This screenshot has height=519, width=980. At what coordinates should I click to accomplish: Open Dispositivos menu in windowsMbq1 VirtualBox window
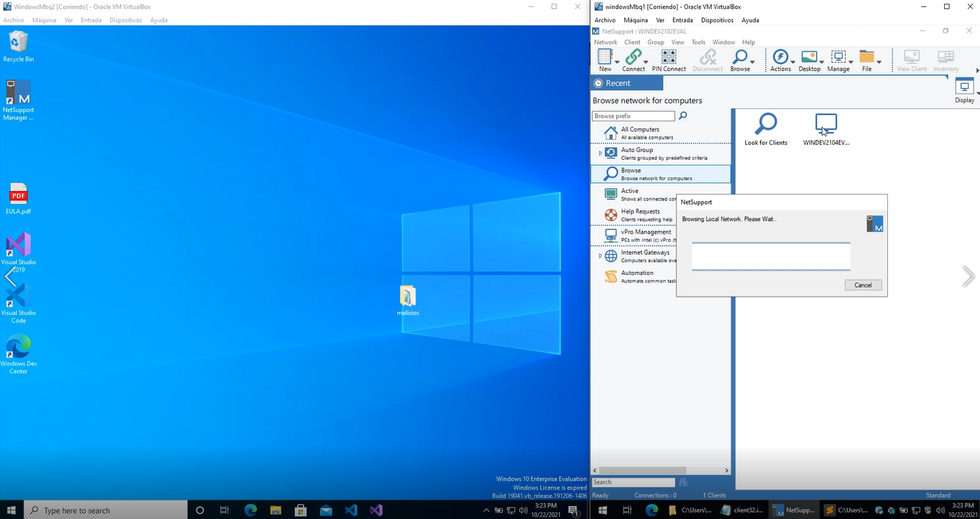tap(718, 20)
